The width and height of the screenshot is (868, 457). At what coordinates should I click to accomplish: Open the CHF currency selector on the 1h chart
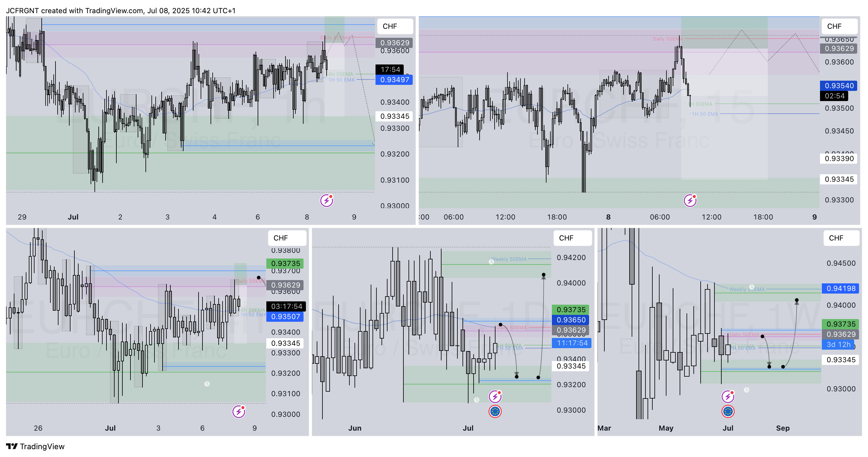[x=395, y=26]
